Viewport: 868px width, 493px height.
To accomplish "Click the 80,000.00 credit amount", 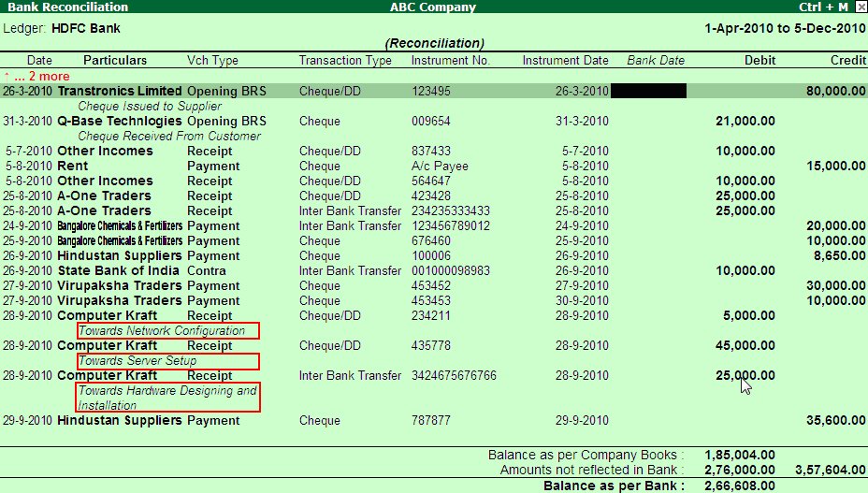I will coord(836,91).
